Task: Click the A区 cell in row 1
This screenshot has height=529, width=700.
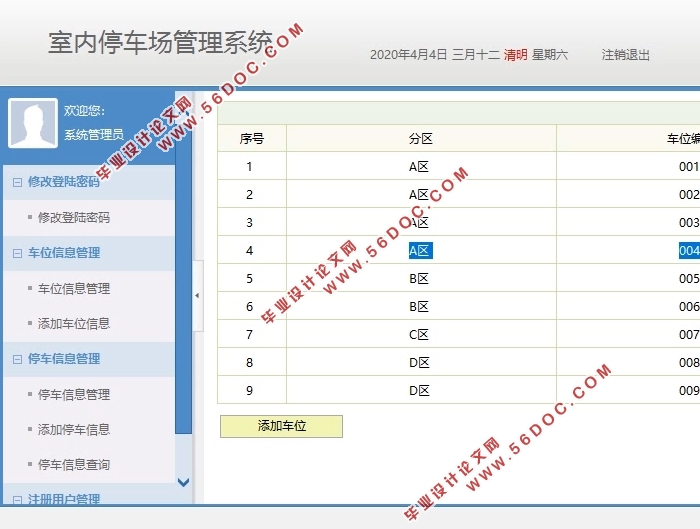Action: tap(419, 167)
